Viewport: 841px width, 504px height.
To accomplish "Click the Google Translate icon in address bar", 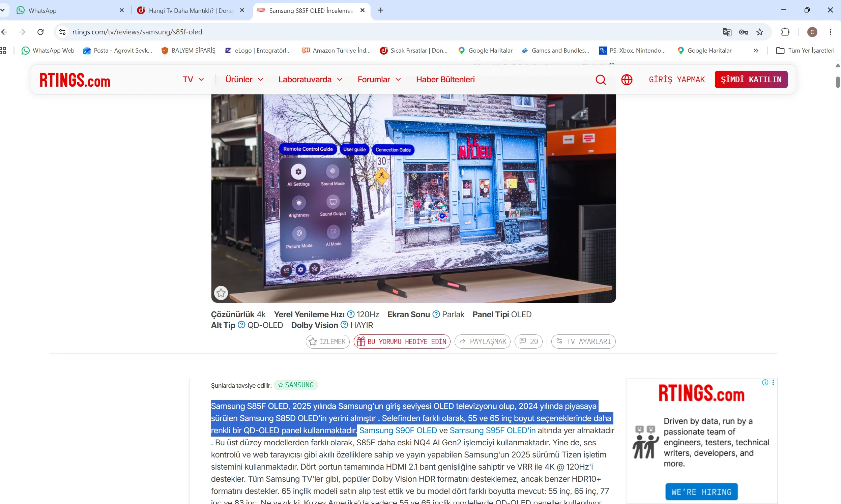I will (727, 32).
